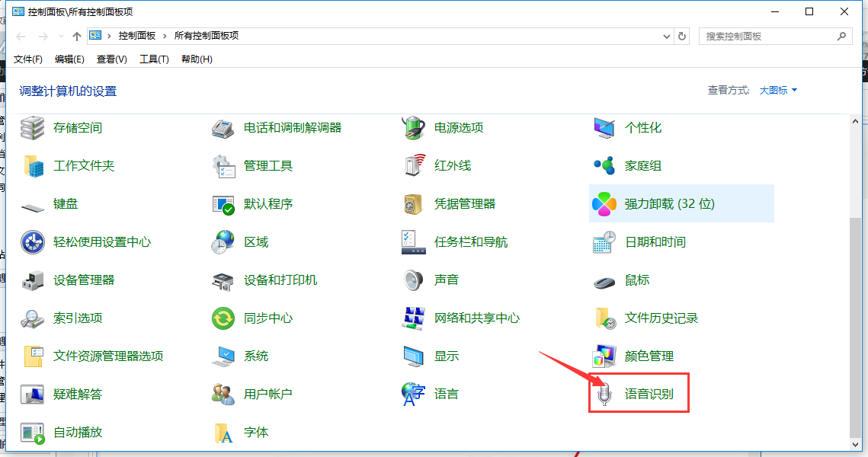This screenshot has width=868, height=457.
Task: Click the vertical scrollbar thumb
Action: [x=855, y=327]
